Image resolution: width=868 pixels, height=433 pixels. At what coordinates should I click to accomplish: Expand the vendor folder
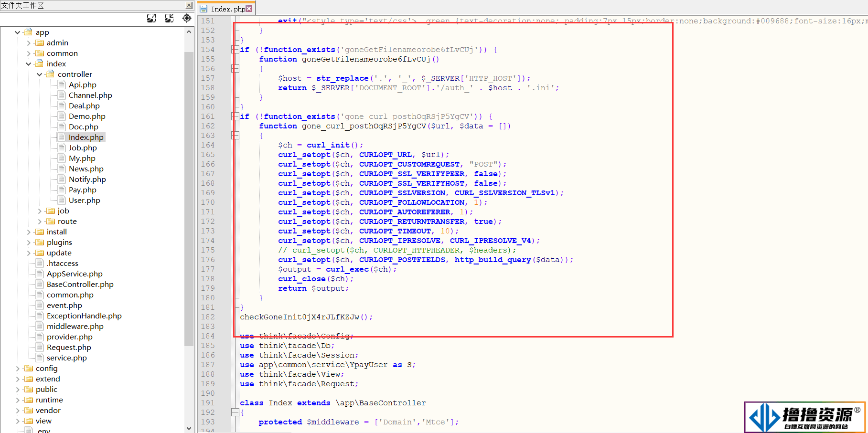[x=18, y=411]
